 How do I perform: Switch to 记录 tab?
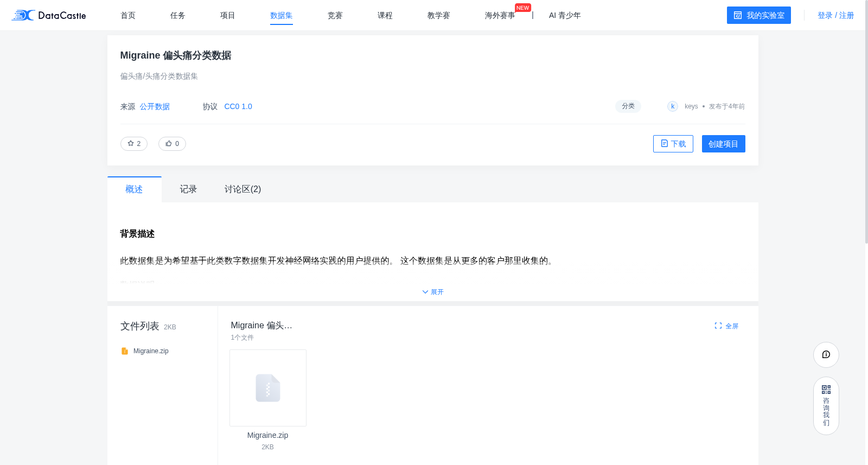[x=188, y=189]
